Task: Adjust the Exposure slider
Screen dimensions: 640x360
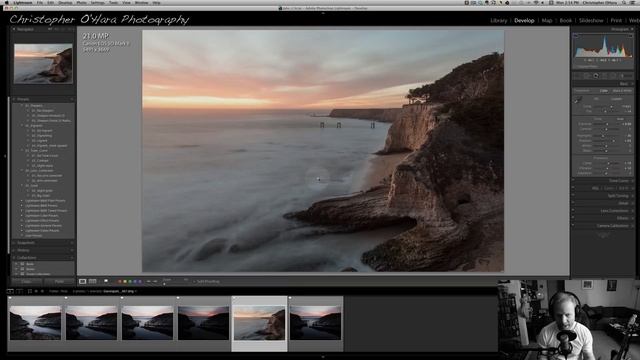Action: click(606, 124)
